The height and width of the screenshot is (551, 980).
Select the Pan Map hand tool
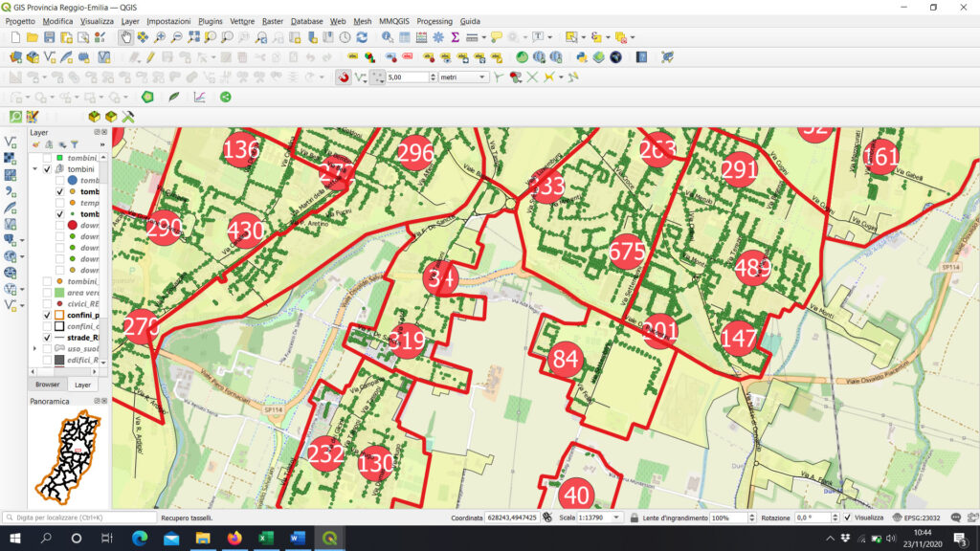point(126,38)
